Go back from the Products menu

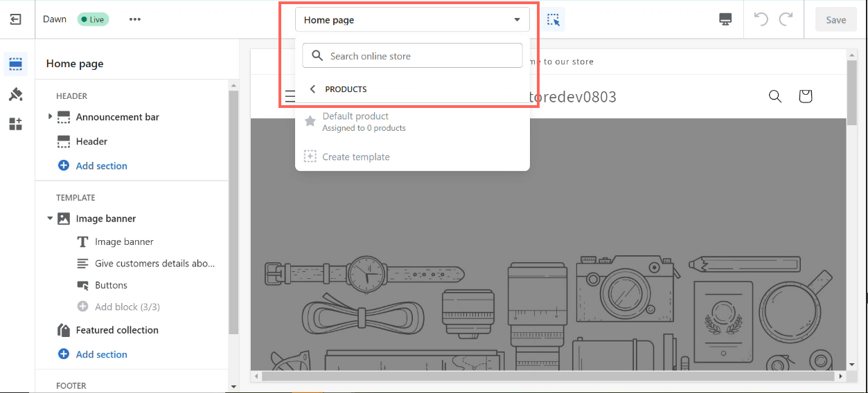click(x=313, y=89)
